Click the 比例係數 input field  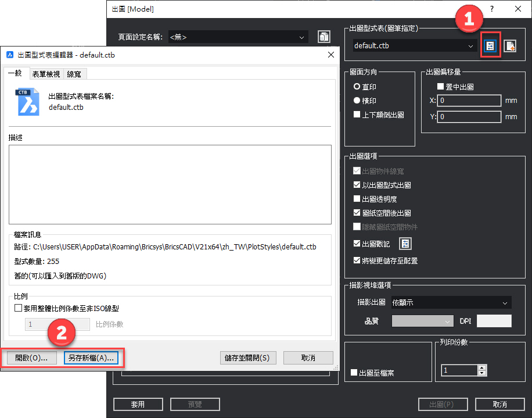coord(57,324)
